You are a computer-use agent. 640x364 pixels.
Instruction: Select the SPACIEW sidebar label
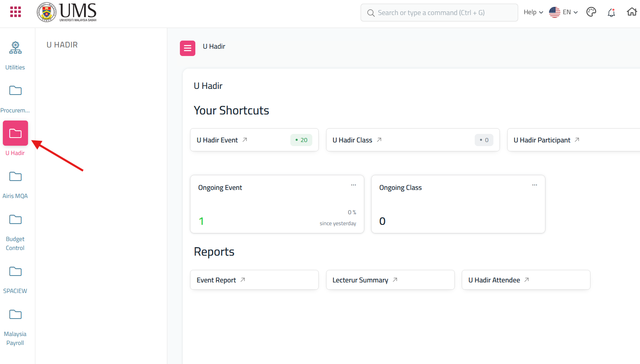click(15, 291)
